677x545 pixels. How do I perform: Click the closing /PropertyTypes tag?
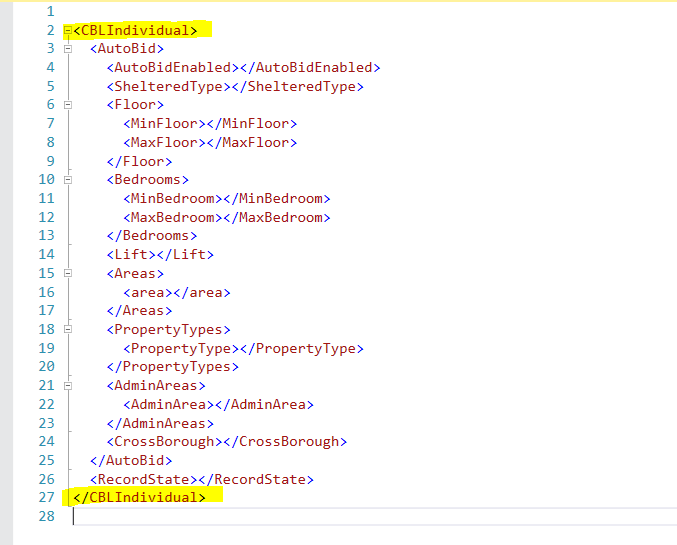173,367
